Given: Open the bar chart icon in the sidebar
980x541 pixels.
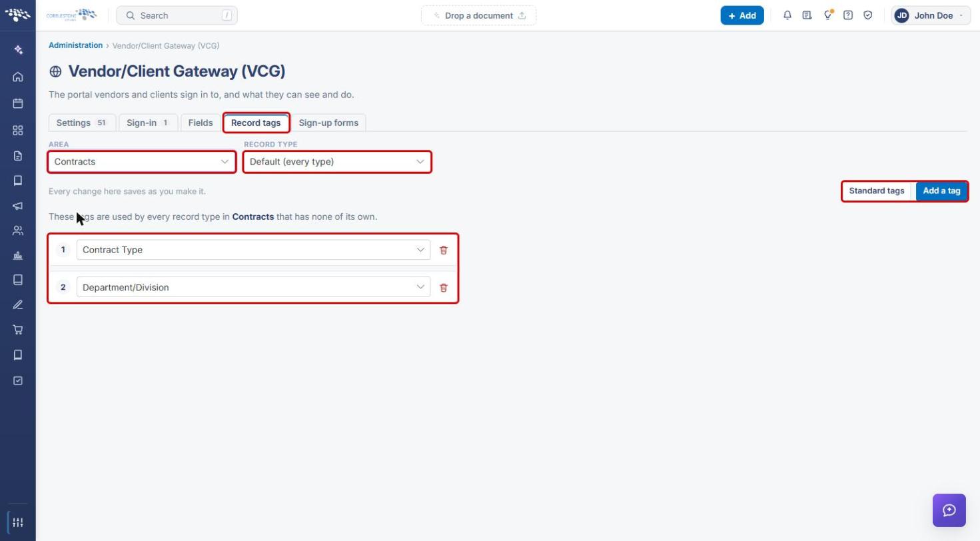Looking at the screenshot, I should [18, 255].
